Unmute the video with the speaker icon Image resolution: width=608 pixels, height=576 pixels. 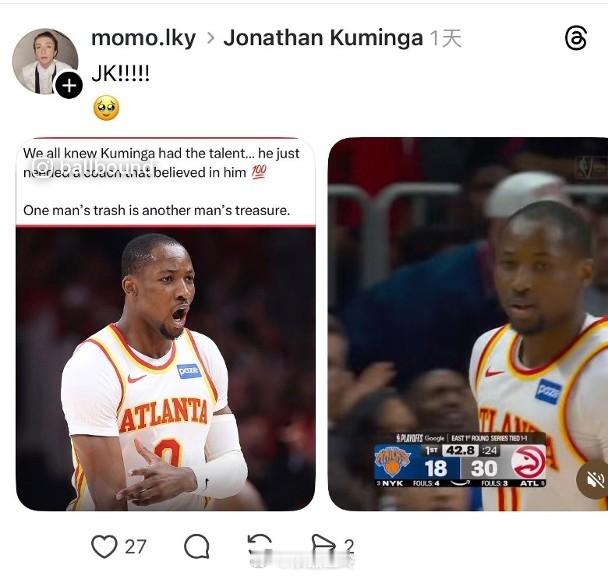[594, 481]
